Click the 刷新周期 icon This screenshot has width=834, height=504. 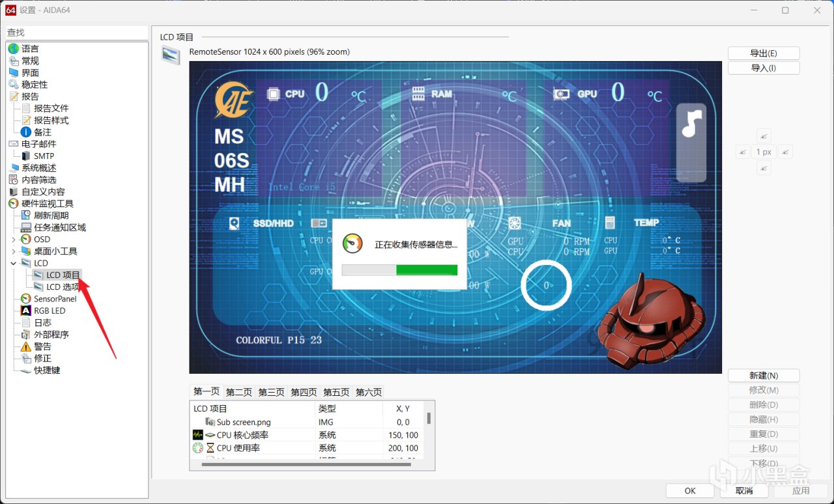pos(26,216)
